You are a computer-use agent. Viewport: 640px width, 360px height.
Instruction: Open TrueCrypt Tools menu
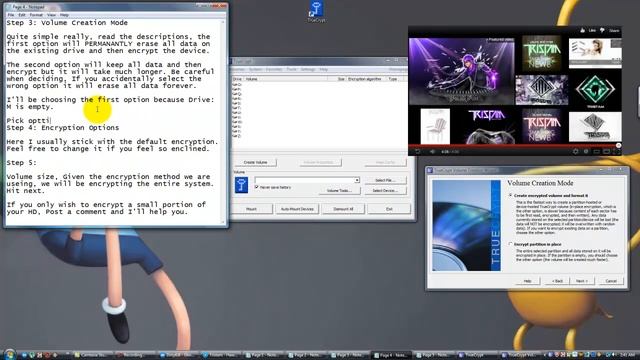point(291,69)
